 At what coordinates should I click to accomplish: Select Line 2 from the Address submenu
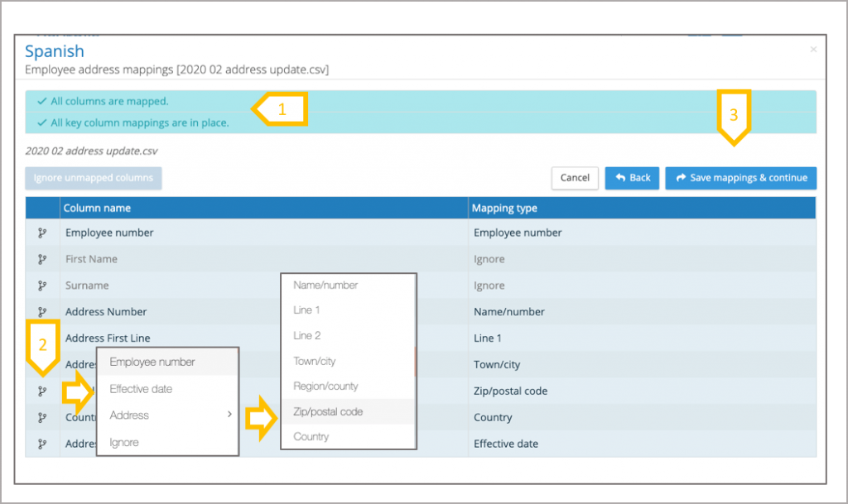coord(307,336)
